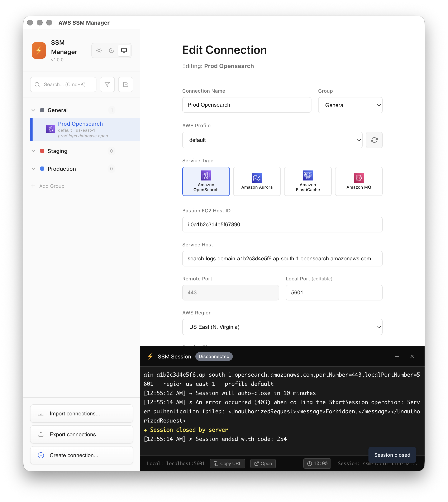Choose Amazon MQ as the service type

pos(358,181)
